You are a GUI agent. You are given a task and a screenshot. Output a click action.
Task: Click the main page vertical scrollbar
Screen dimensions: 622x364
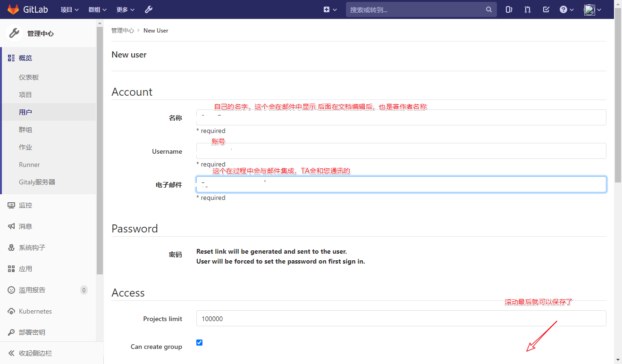point(618,94)
